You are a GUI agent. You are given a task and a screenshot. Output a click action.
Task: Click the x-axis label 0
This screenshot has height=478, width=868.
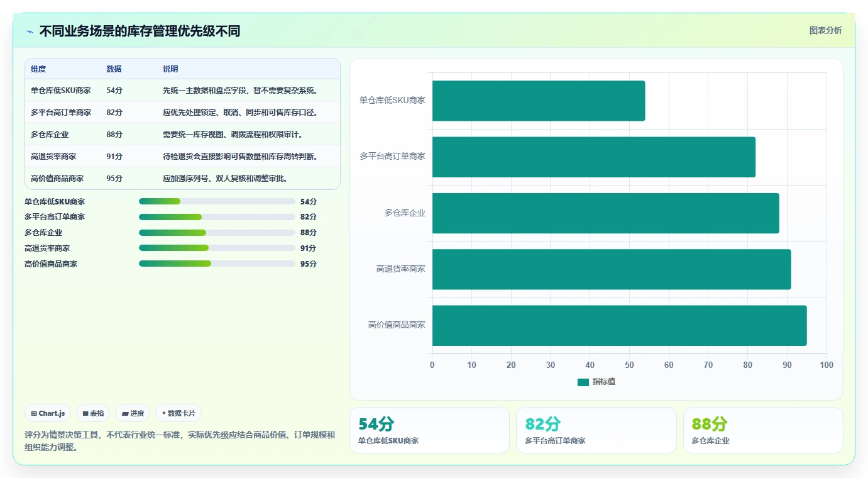point(432,365)
